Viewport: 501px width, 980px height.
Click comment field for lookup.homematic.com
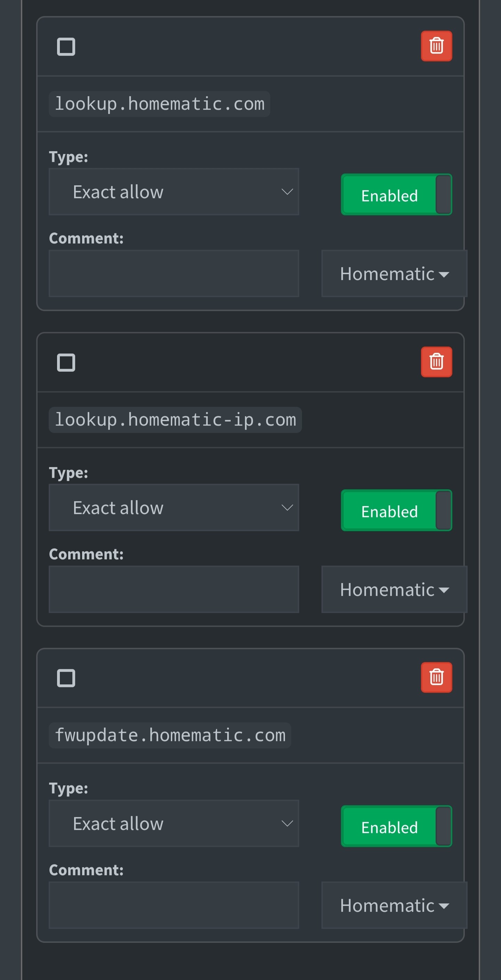click(174, 273)
